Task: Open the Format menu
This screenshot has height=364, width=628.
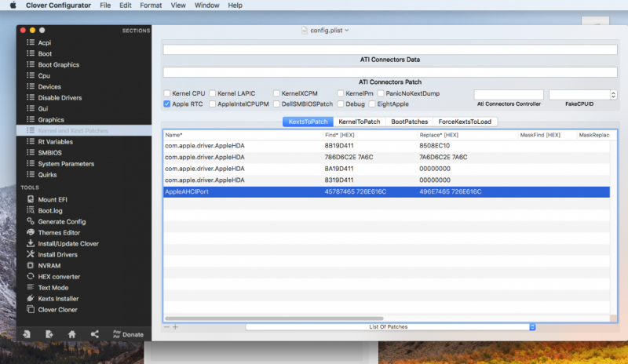Action: coord(151,5)
